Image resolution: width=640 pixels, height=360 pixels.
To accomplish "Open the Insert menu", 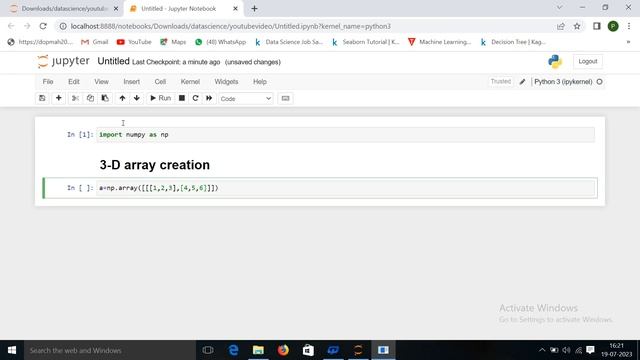I will [131, 82].
